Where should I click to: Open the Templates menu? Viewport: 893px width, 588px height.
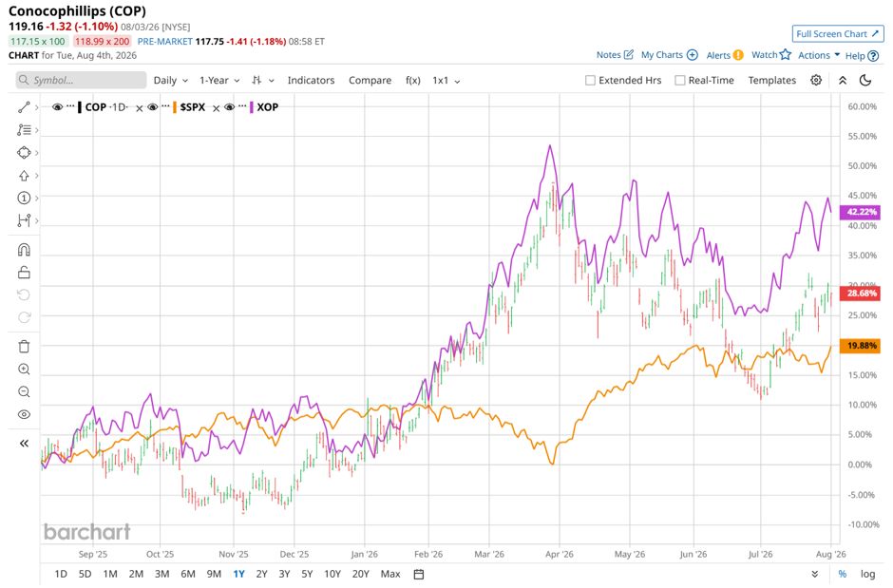coord(771,80)
